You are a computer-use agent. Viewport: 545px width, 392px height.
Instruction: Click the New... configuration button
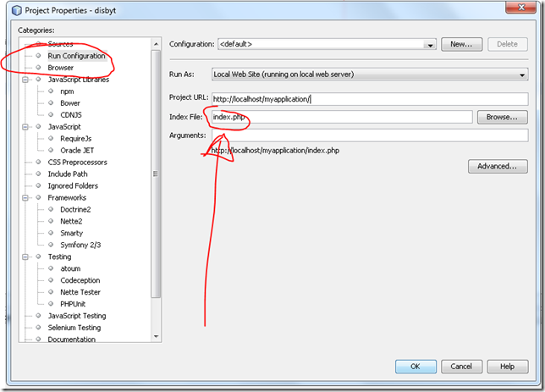[461, 44]
